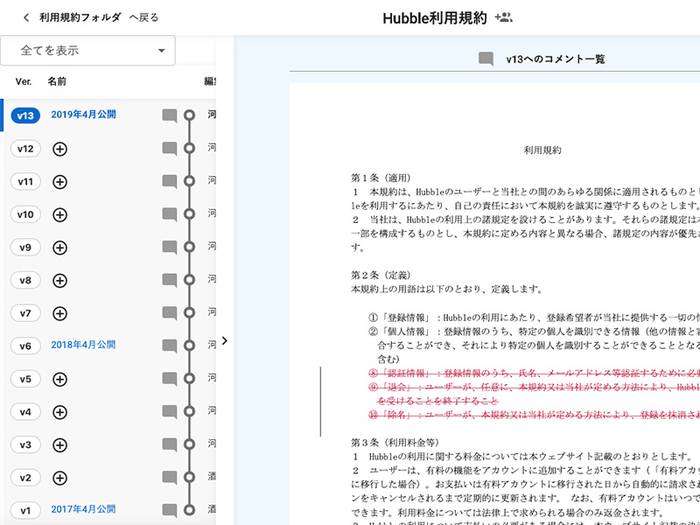700x525 pixels.
Task: Click the 第2条(定義) heading in document
Action: (x=381, y=275)
